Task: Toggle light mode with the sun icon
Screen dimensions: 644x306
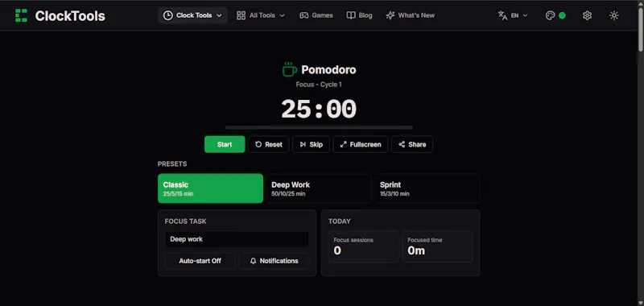Action: tap(614, 15)
